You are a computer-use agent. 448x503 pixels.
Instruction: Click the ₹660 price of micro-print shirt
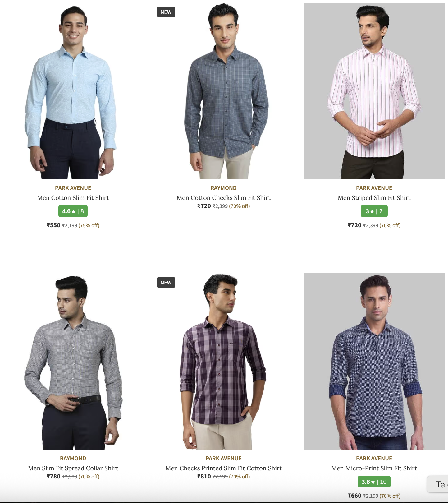(x=354, y=496)
